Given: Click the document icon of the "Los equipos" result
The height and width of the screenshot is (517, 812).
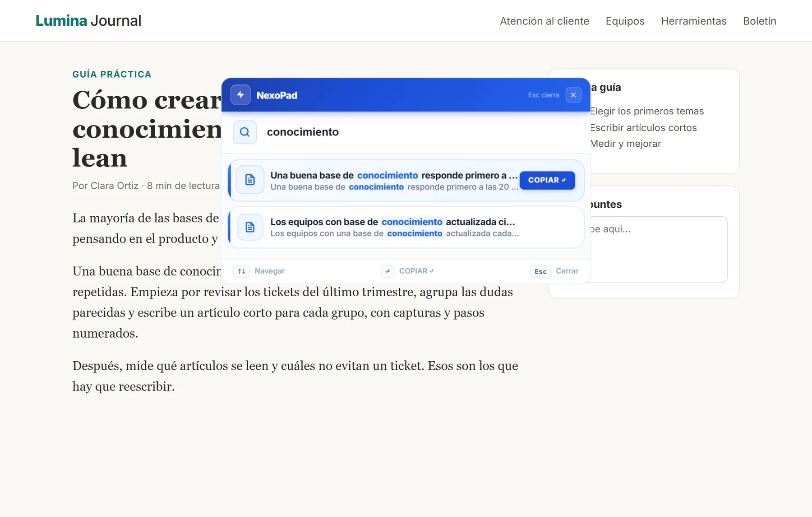Looking at the screenshot, I should 250,227.
